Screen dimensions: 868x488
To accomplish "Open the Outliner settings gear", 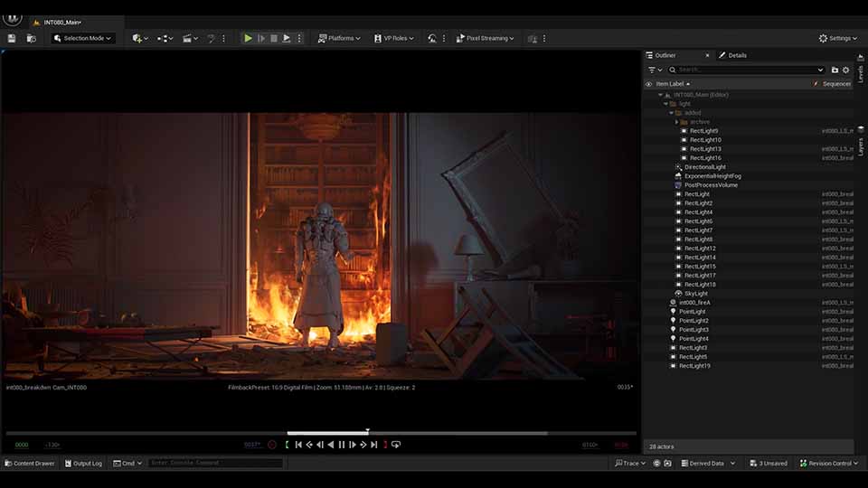I will [x=846, y=70].
